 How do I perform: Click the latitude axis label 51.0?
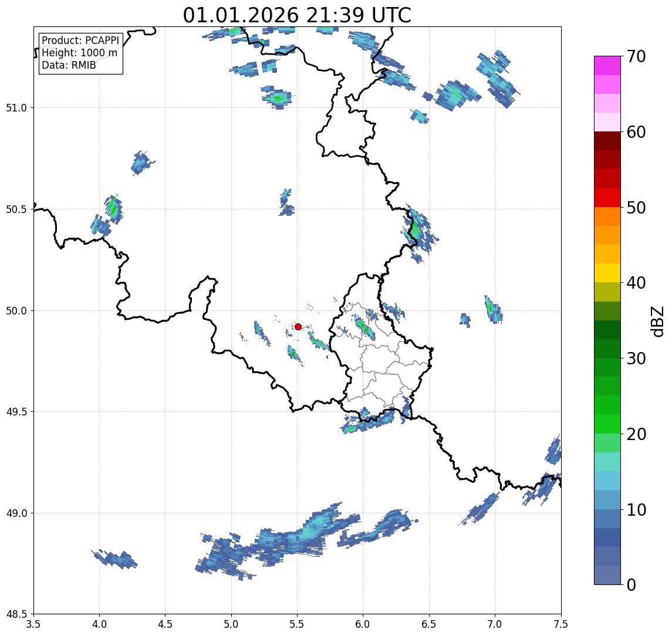(16, 108)
